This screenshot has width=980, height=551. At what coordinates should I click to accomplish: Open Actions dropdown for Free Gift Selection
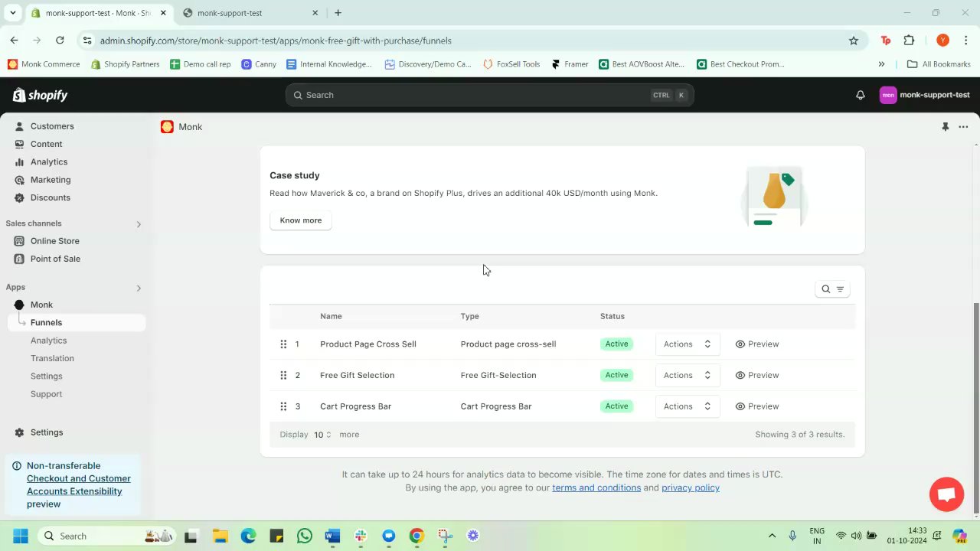click(x=688, y=375)
